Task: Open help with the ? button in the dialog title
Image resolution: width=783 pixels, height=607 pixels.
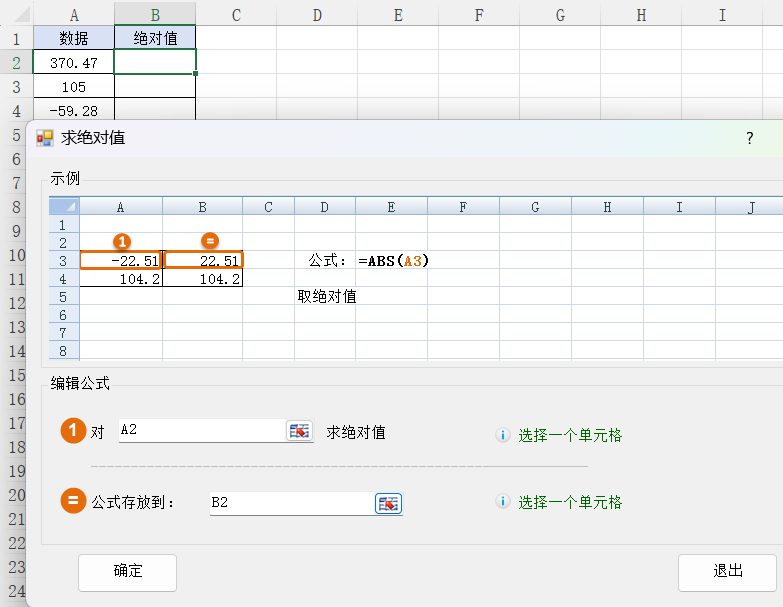Action: tap(749, 138)
